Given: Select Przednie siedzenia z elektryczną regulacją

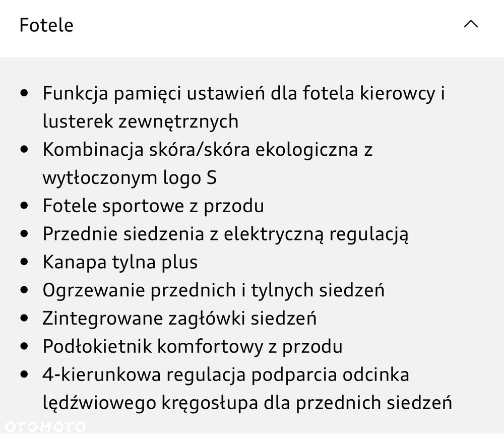Looking at the screenshot, I should (x=226, y=234).
